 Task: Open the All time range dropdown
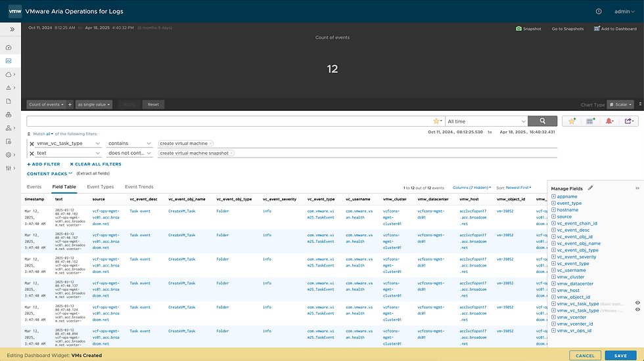[x=486, y=121]
